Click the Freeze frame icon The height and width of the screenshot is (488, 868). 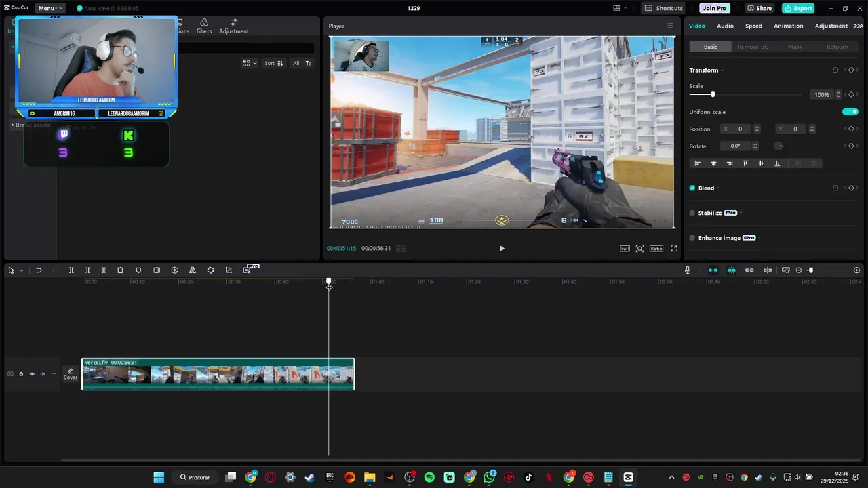[x=157, y=270]
